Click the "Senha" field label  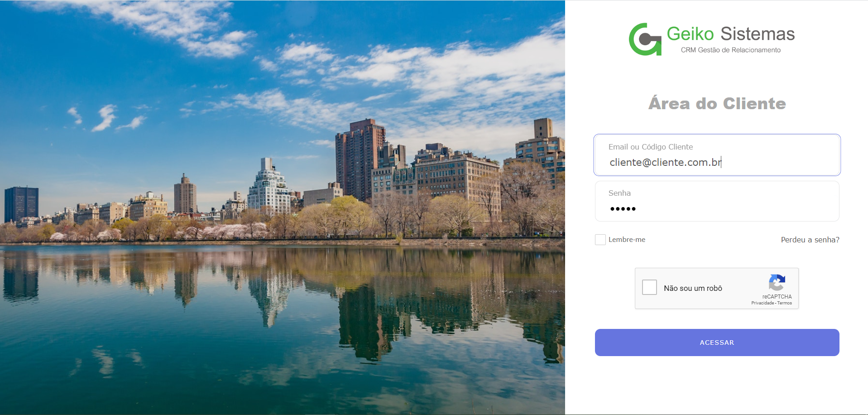[x=619, y=193]
